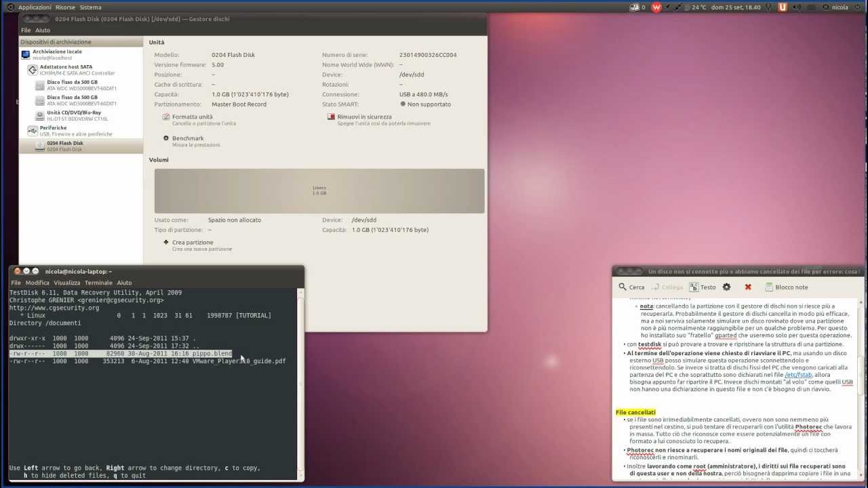
Task: Click the Crea partizione plus icon
Action: (166, 242)
